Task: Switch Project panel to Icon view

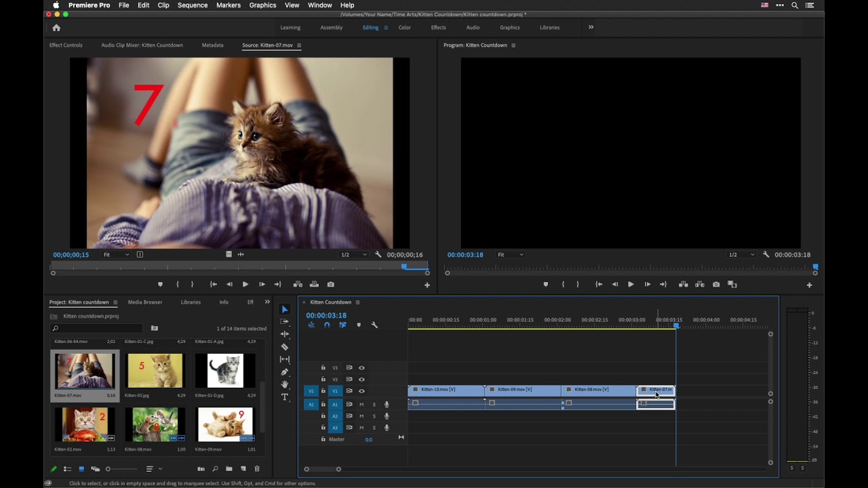Action: 81,468
